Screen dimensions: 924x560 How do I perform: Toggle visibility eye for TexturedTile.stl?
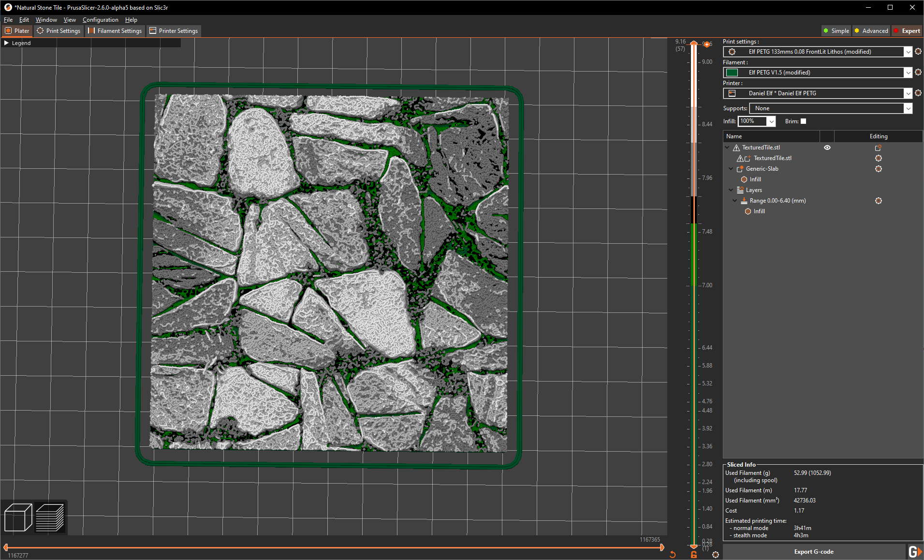pyautogui.click(x=827, y=147)
